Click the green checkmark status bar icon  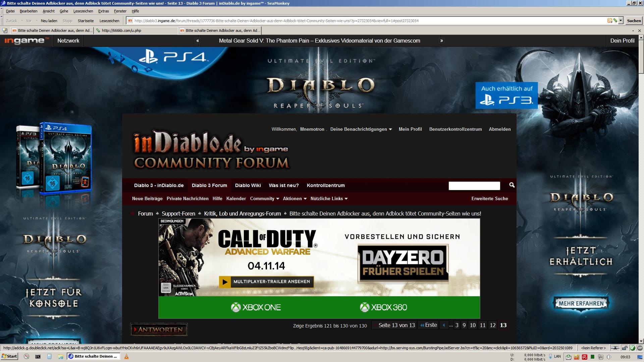(633, 348)
